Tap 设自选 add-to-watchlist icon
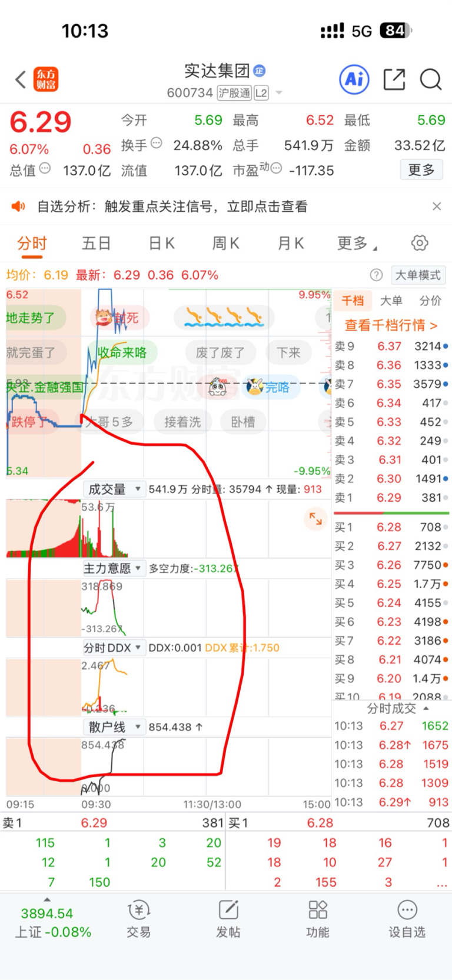The image size is (452, 980). (407, 919)
